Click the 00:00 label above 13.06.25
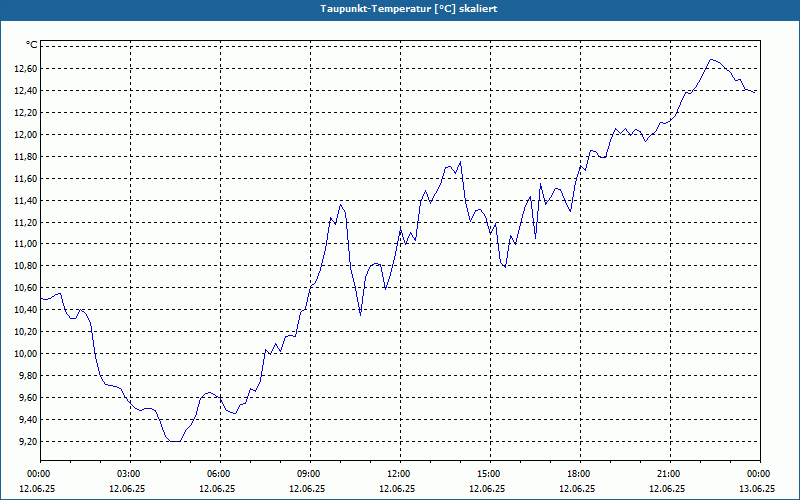The width and height of the screenshot is (800, 500). pyautogui.click(x=760, y=474)
